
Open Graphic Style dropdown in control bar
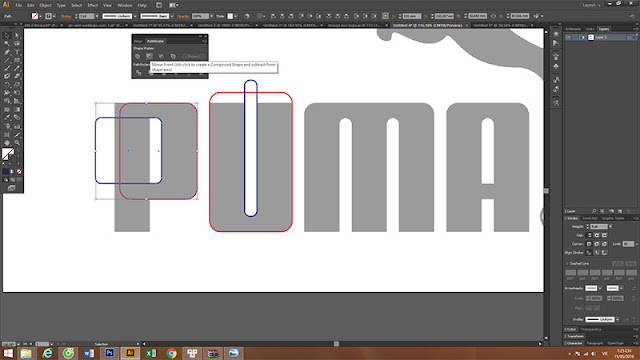coord(236,16)
